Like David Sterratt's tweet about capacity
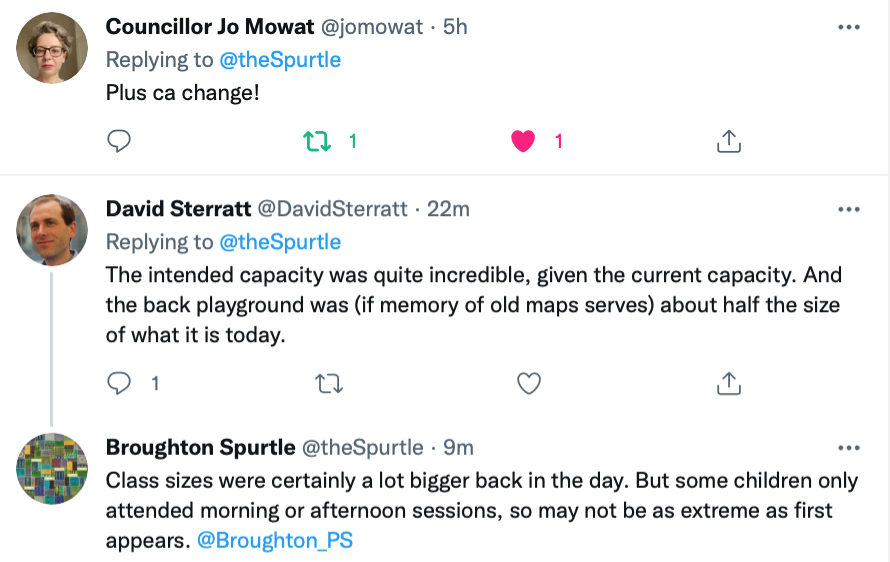The image size is (890, 562). (x=528, y=383)
